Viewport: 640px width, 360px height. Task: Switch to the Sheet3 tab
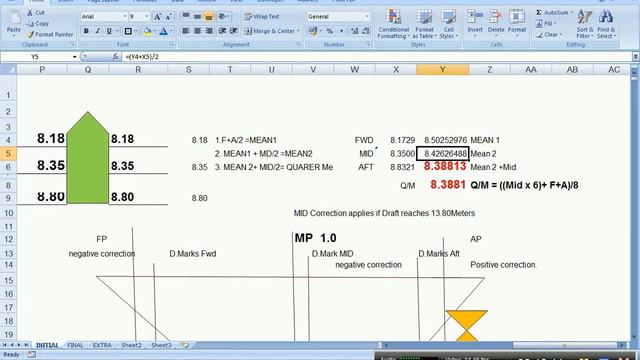click(x=161, y=345)
